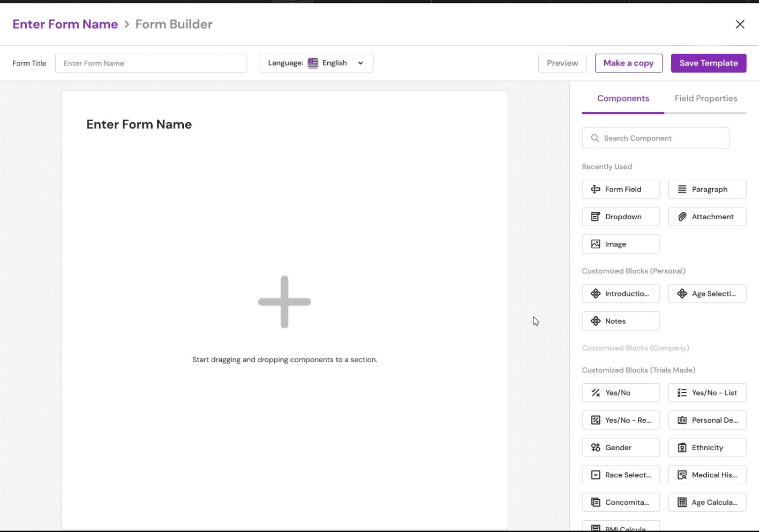Close the Form Builder window
759x532 pixels.
[x=740, y=24]
